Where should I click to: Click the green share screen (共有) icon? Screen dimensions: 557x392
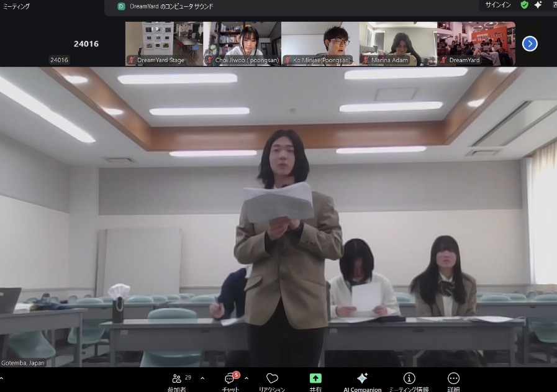(315, 379)
